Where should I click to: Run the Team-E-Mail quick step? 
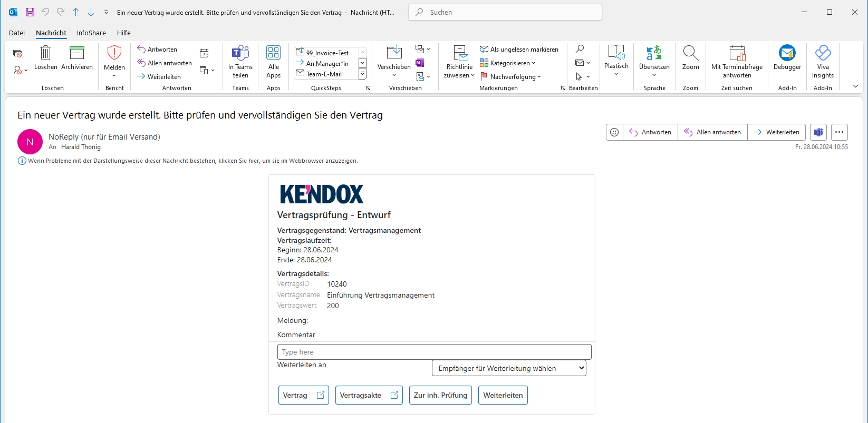326,74
